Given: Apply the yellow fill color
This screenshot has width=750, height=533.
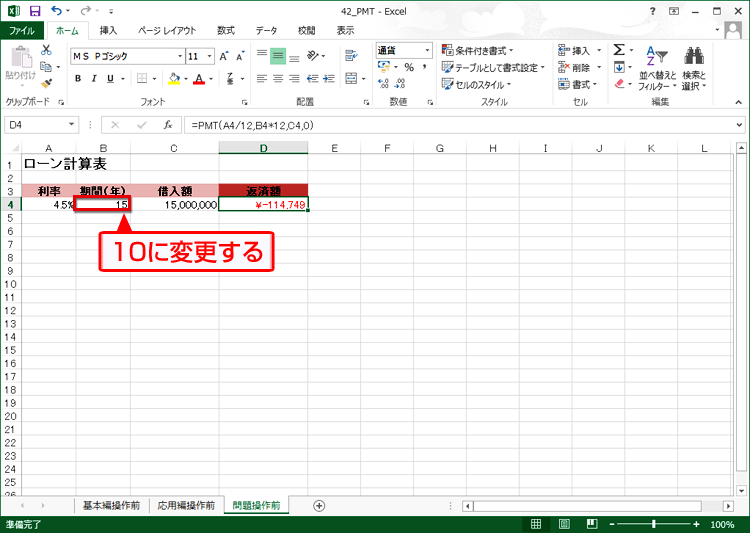Looking at the screenshot, I should click(x=174, y=78).
